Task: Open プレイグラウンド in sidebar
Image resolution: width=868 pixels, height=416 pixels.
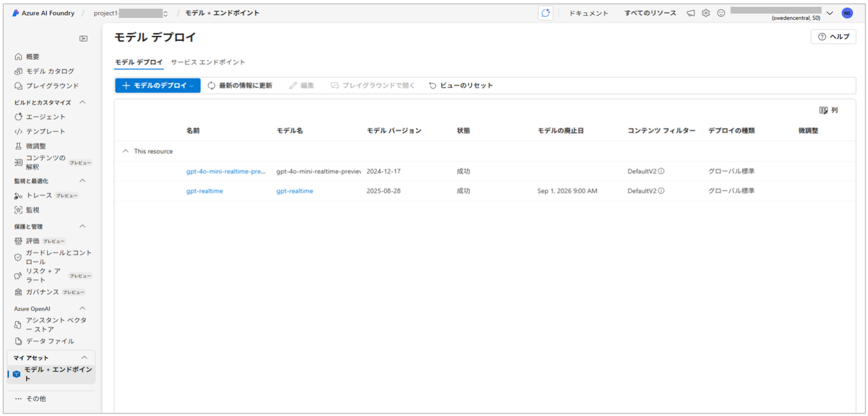Action: [46, 86]
